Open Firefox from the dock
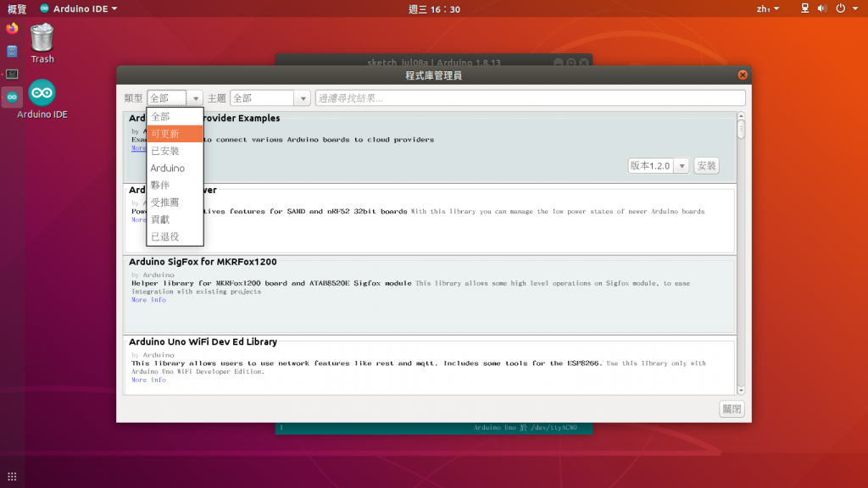Screen dimensions: 868x488 [x=12, y=28]
